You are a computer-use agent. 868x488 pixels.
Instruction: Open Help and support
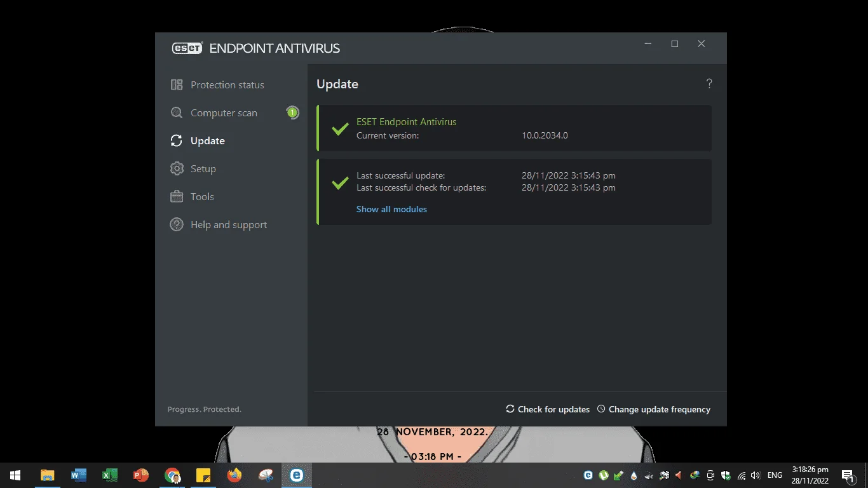(219, 225)
